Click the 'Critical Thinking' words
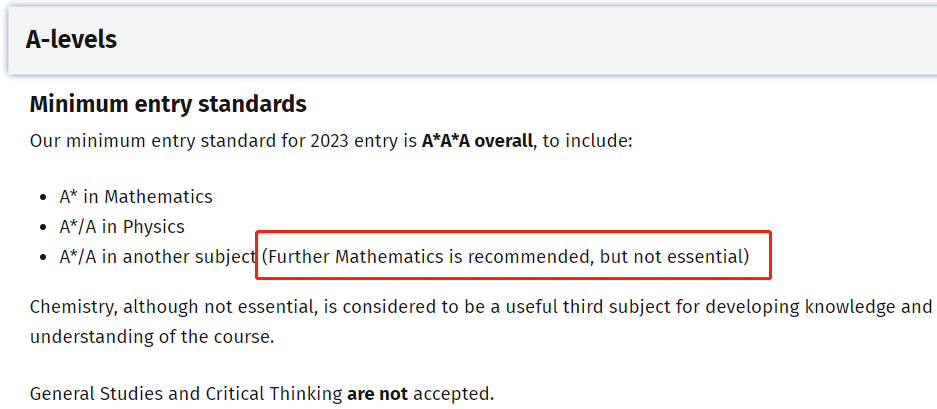Image resolution: width=937 pixels, height=409 pixels. pos(274,394)
